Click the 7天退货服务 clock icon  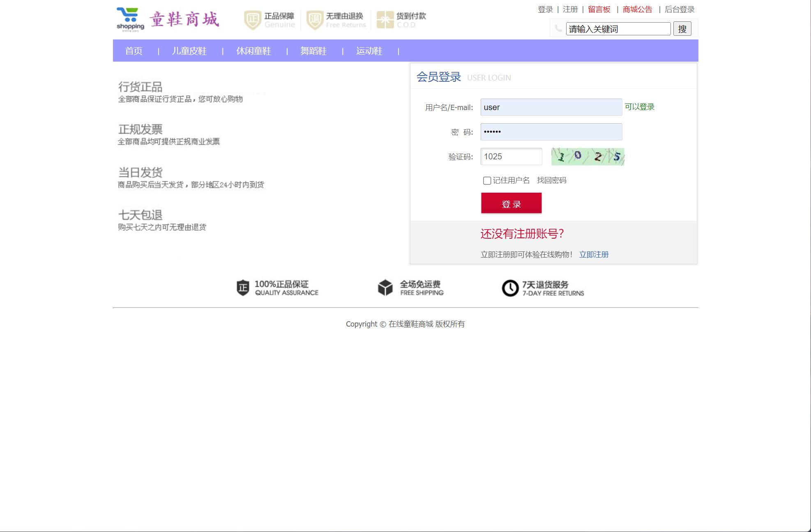coord(510,288)
